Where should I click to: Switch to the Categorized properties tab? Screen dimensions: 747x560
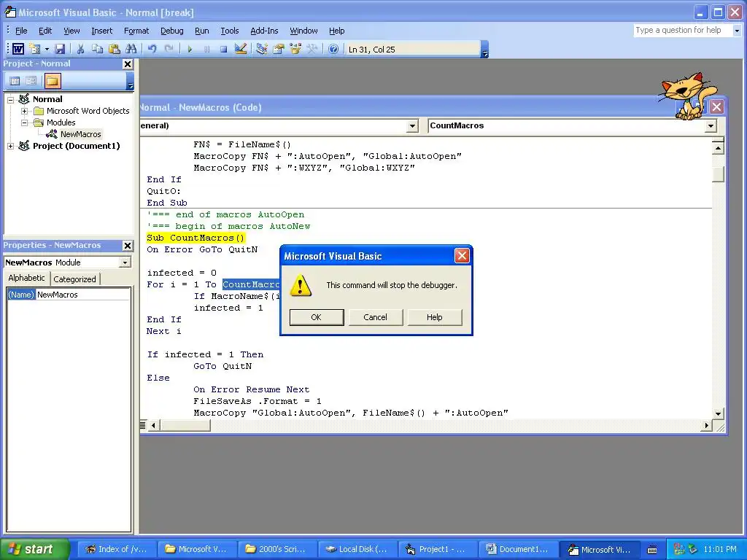pos(74,279)
